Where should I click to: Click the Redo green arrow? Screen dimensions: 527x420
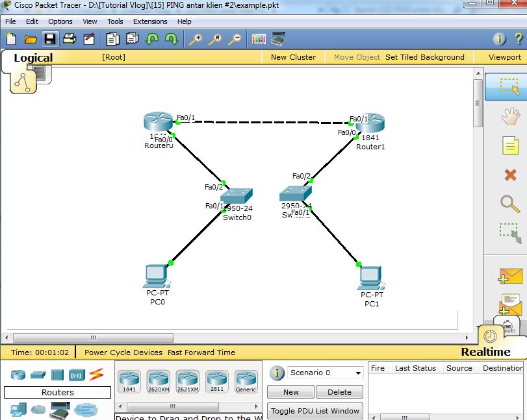pos(172,39)
